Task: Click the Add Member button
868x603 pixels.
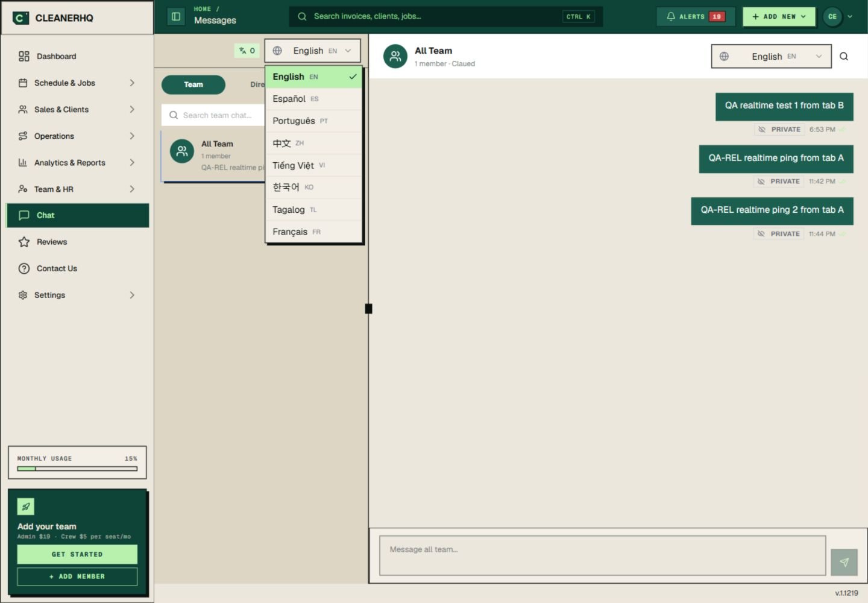Action: (77, 576)
